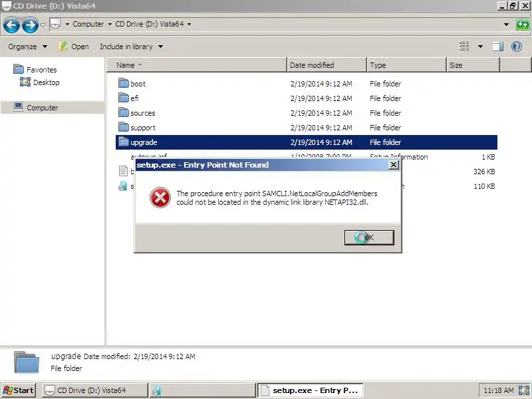Click the drive icon in address bar
Viewport: 532px width, 399px height.
55,24
